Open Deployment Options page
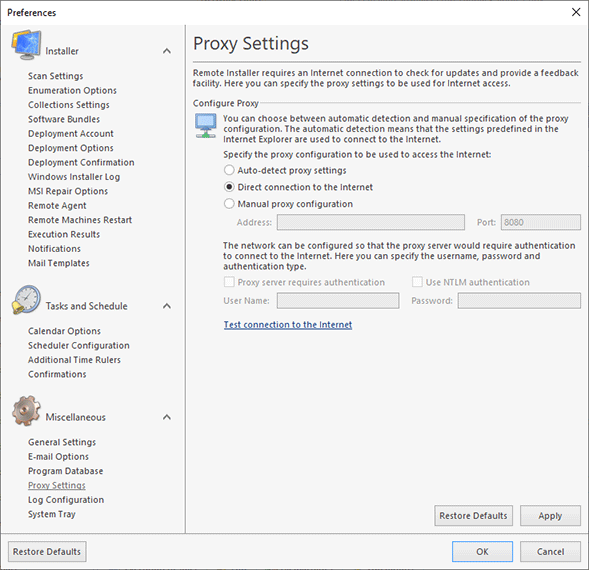 (x=71, y=148)
